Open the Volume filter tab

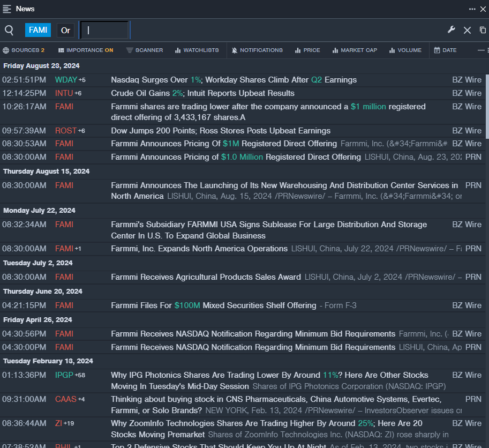(405, 50)
